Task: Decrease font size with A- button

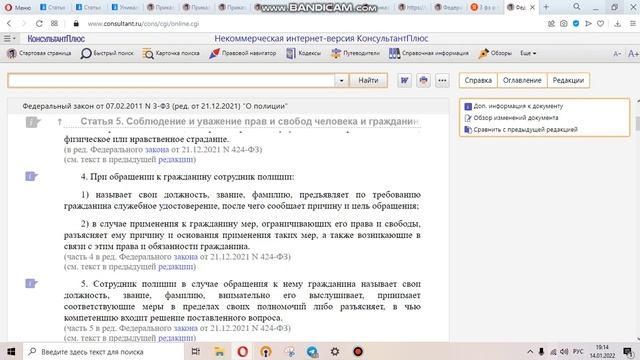Action: [x=617, y=54]
